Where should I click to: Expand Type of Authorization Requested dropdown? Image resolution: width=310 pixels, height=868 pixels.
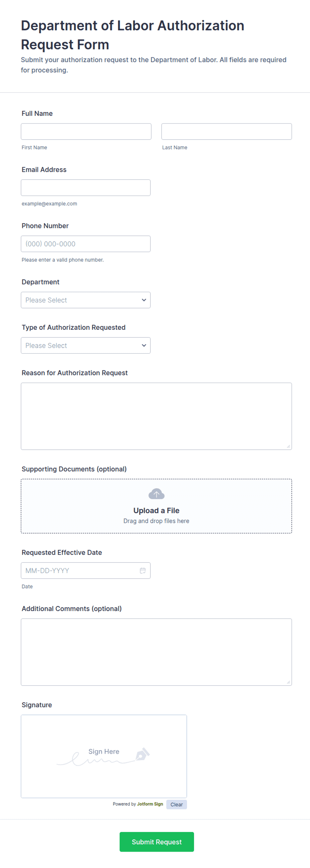pyautogui.click(x=86, y=345)
